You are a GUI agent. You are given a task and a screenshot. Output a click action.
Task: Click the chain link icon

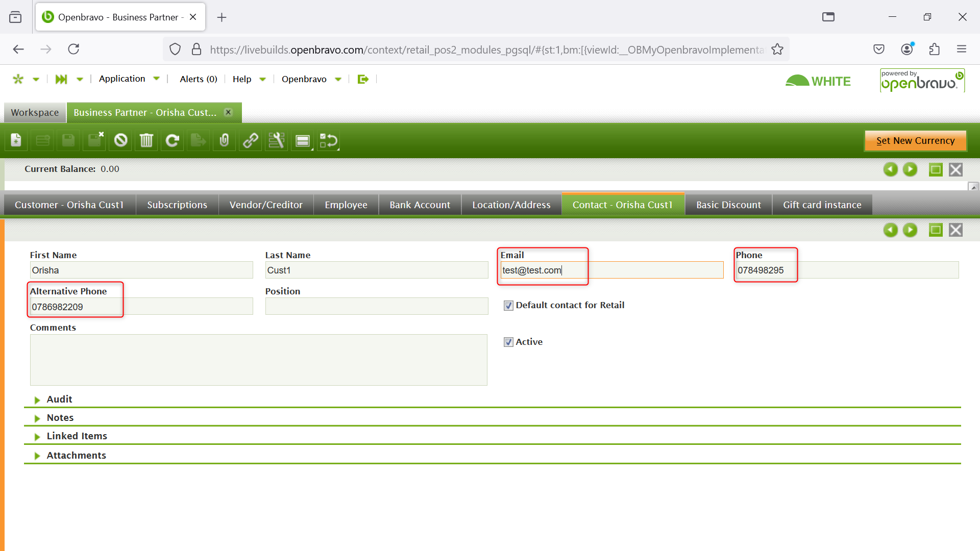(x=250, y=140)
